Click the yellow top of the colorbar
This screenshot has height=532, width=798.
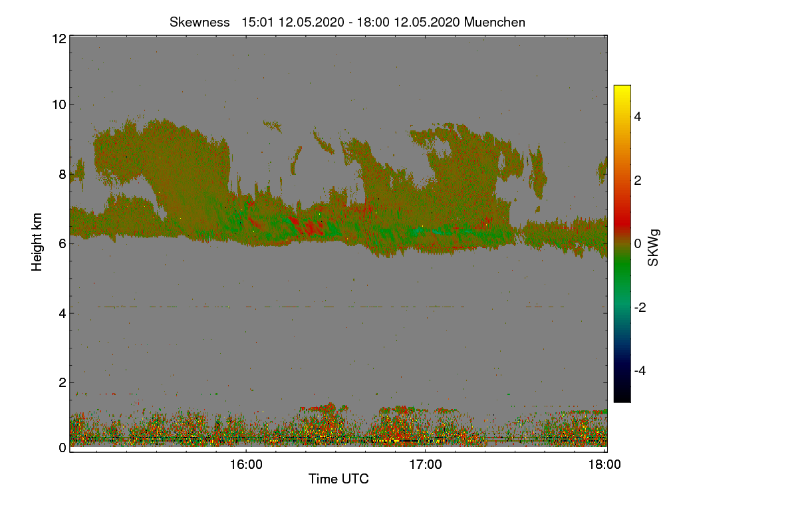pos(622,90)
